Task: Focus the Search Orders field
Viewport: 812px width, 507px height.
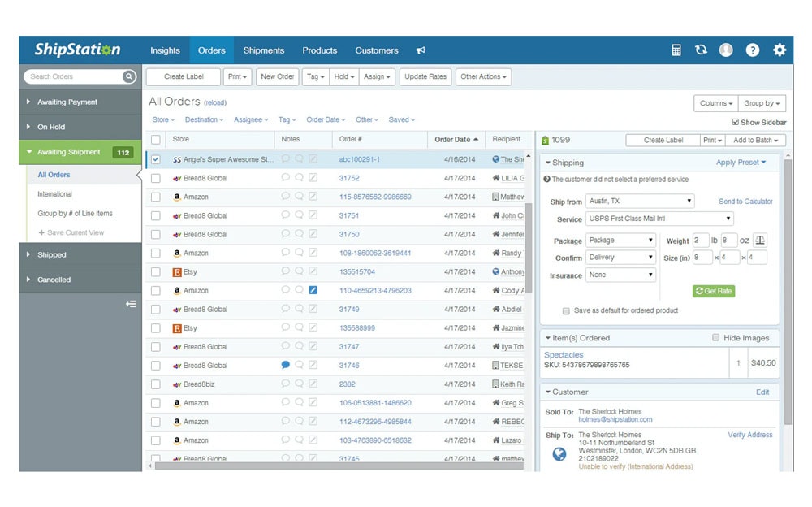Action: pos(75,76)
